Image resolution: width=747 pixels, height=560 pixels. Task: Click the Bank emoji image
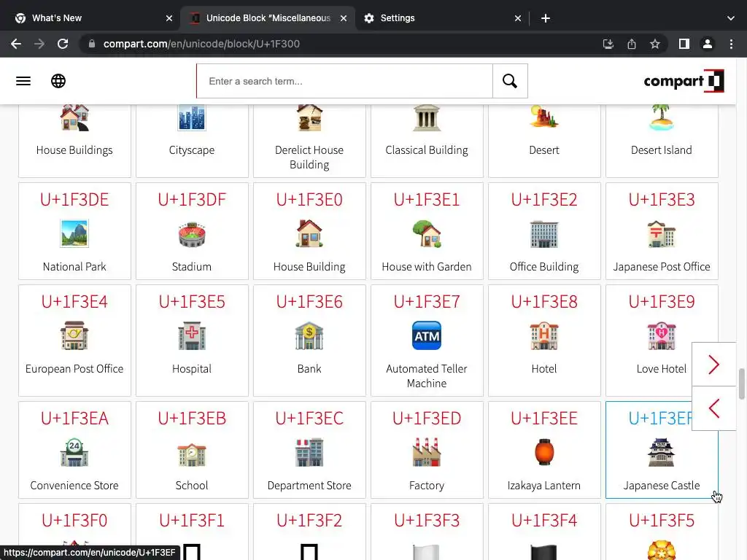click(309, 335)
